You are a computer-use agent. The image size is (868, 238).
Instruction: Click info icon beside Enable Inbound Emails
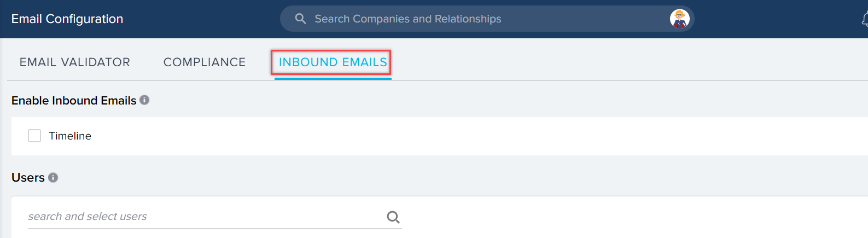coord(144,100)
